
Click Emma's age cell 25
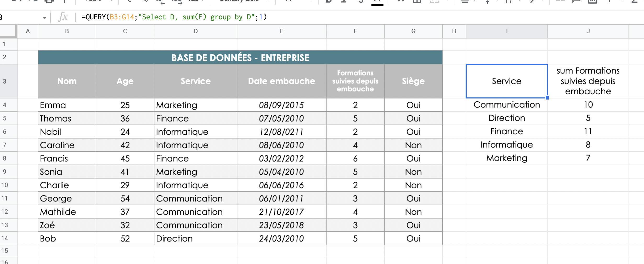(x=125, y=105)
